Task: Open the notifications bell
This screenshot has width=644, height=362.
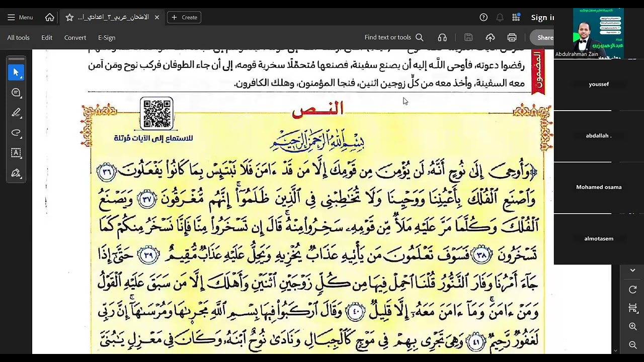Action: coord(500,17)
